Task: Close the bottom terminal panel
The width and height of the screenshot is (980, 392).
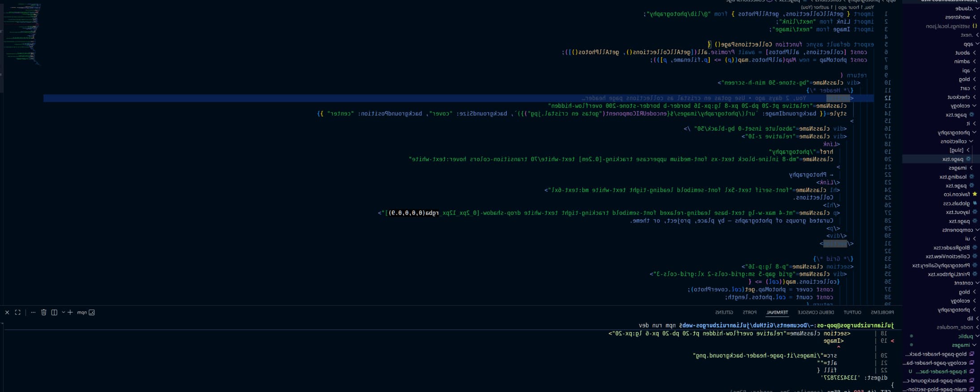Action: (x=7, y=312)
